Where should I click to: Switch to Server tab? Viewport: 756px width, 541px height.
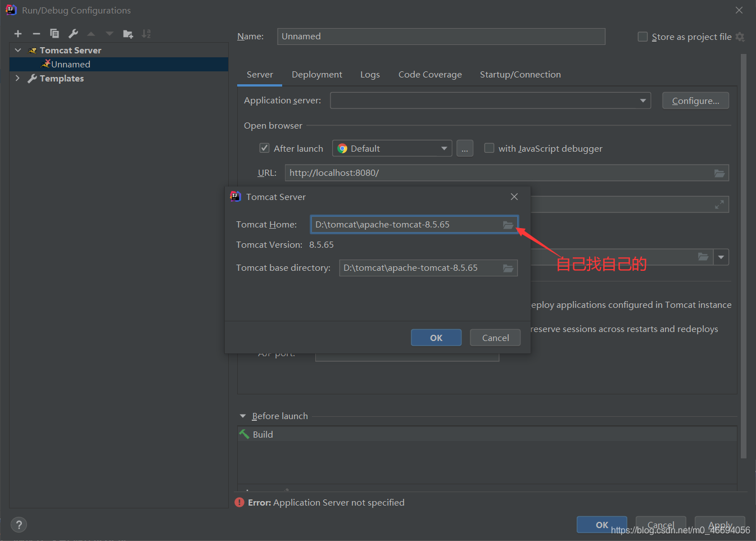(260, 74)
